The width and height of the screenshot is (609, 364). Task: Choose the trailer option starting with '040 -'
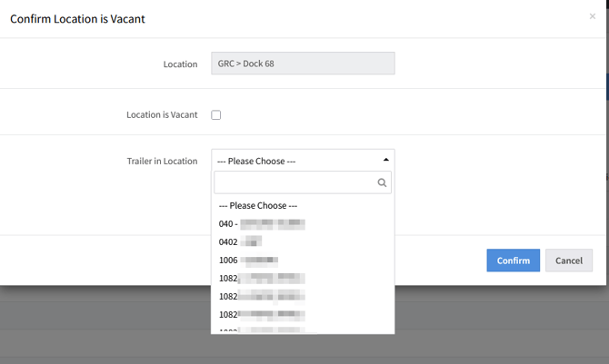262,223
